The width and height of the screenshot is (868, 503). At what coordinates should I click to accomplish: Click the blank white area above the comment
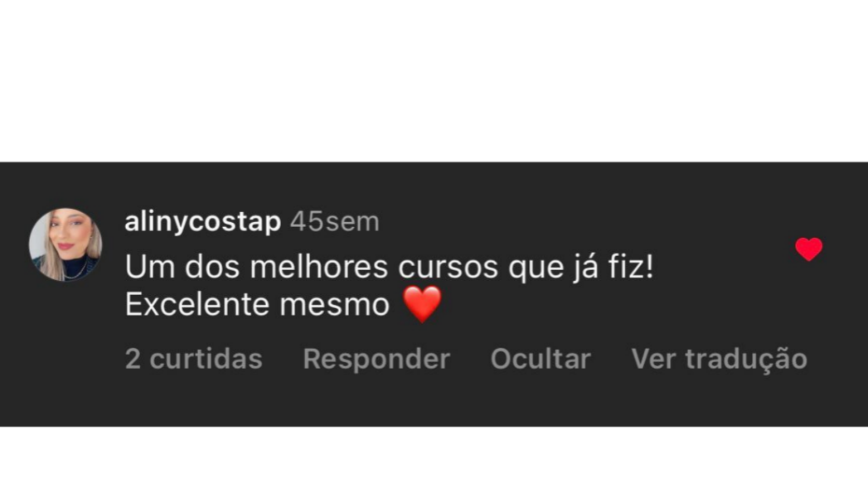coord(434,80)
